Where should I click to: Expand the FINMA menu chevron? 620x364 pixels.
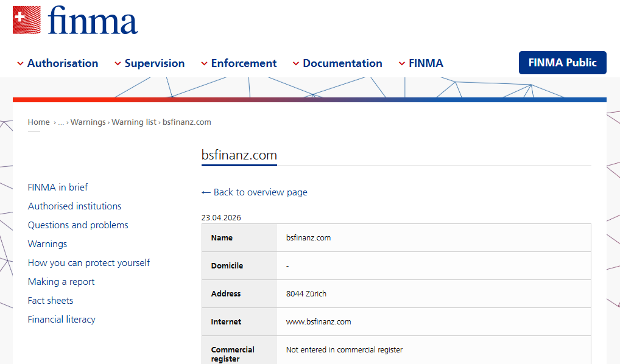(402, 64)
